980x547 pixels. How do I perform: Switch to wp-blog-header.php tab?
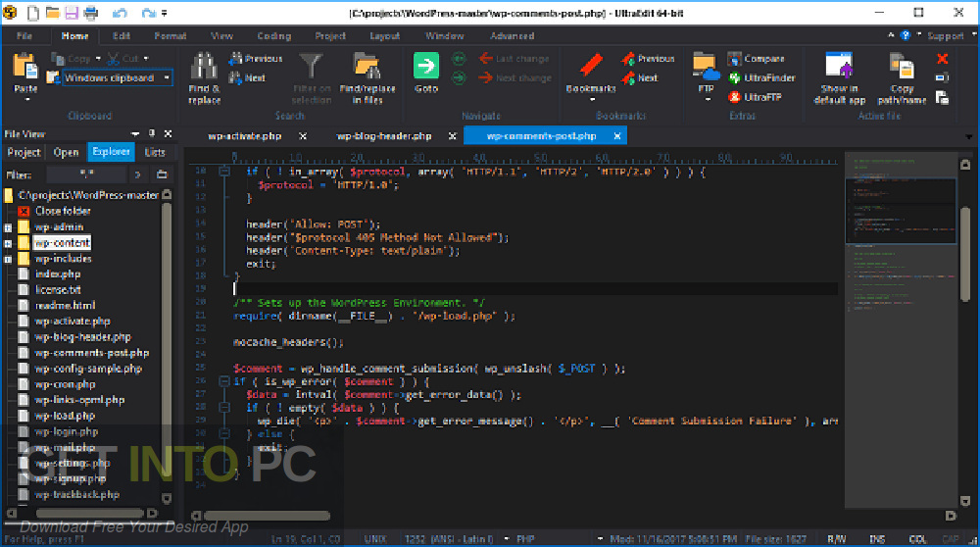[x=384, y=135]
